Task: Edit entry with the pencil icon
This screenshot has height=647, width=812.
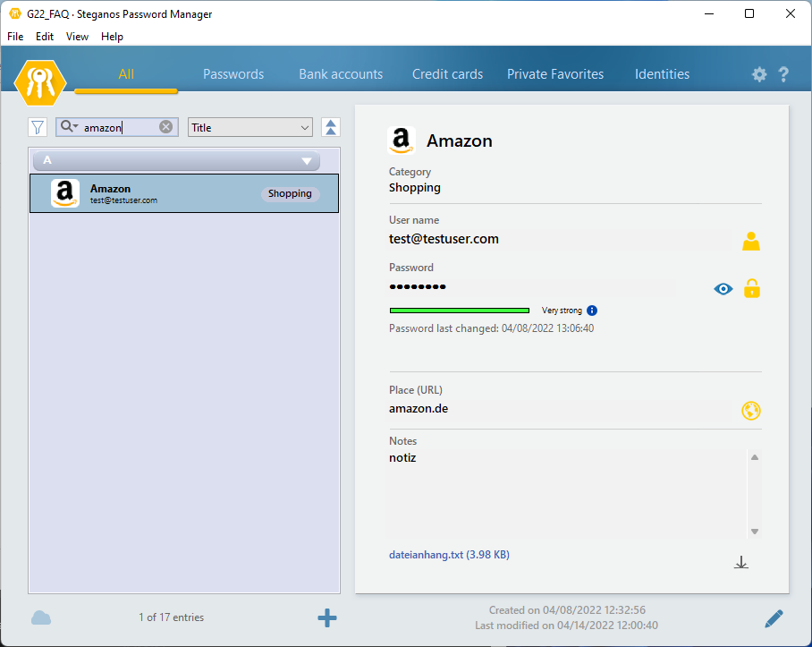Action: 774,617
